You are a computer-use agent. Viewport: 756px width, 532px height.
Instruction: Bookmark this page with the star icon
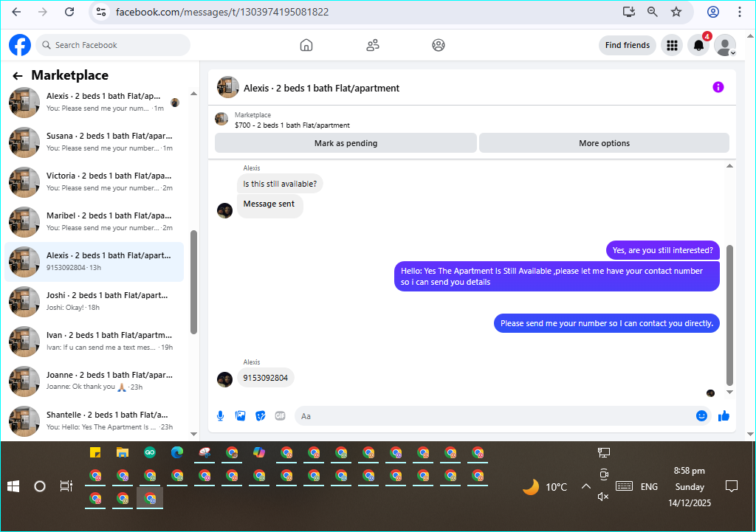coord(676,12)
